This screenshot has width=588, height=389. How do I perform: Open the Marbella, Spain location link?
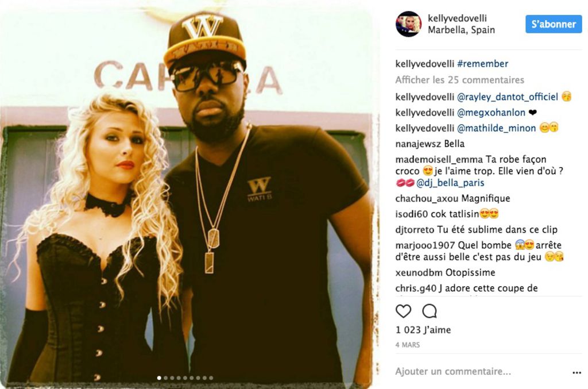click(461, 30)
